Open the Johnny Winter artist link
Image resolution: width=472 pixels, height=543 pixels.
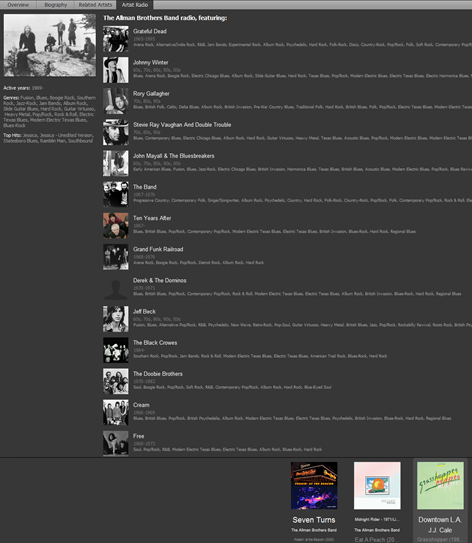click(x=151, y=63)
